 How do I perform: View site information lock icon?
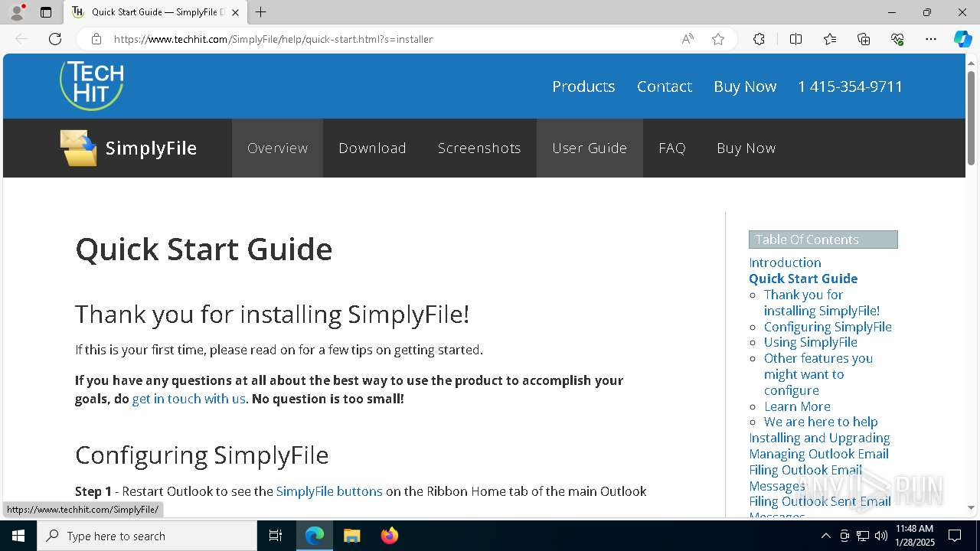tap(96, 39)
